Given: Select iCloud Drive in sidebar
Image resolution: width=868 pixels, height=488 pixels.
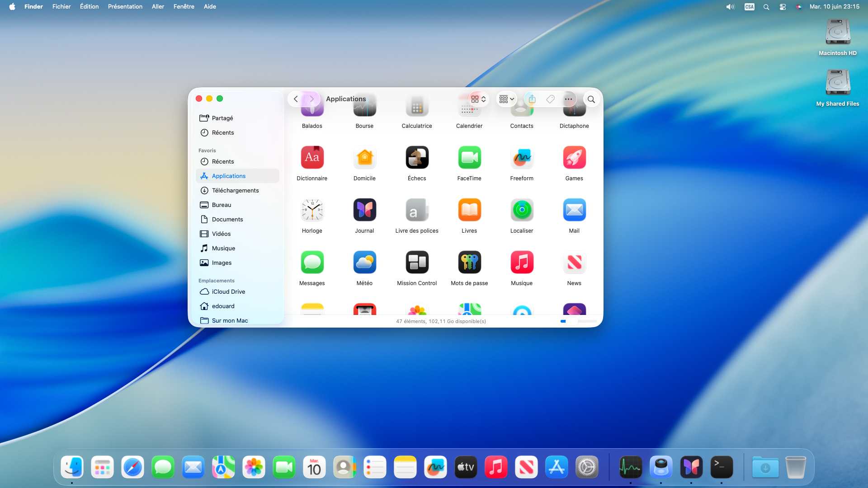Looking at the screenshot, I should click(x=228, y=291).
